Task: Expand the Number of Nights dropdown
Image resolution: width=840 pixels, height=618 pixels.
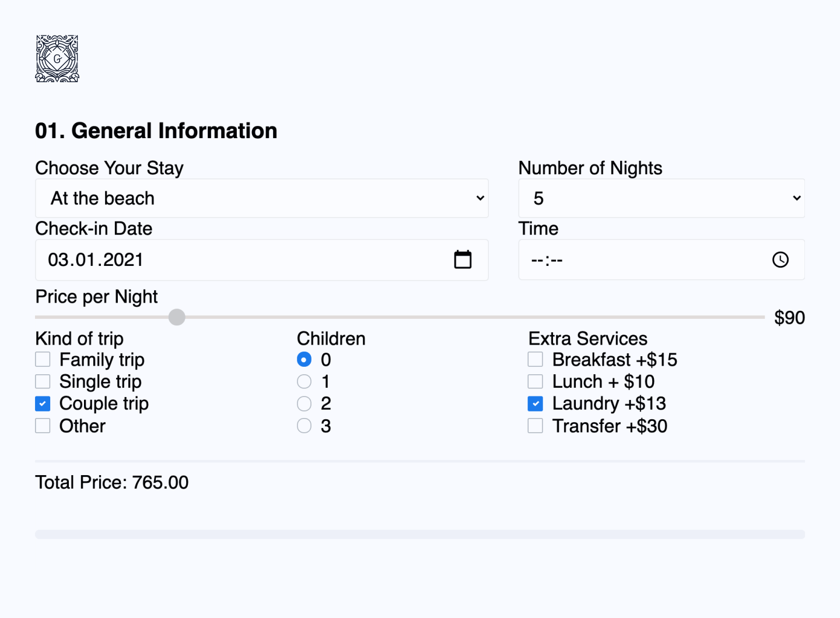Action: [661, 198]
